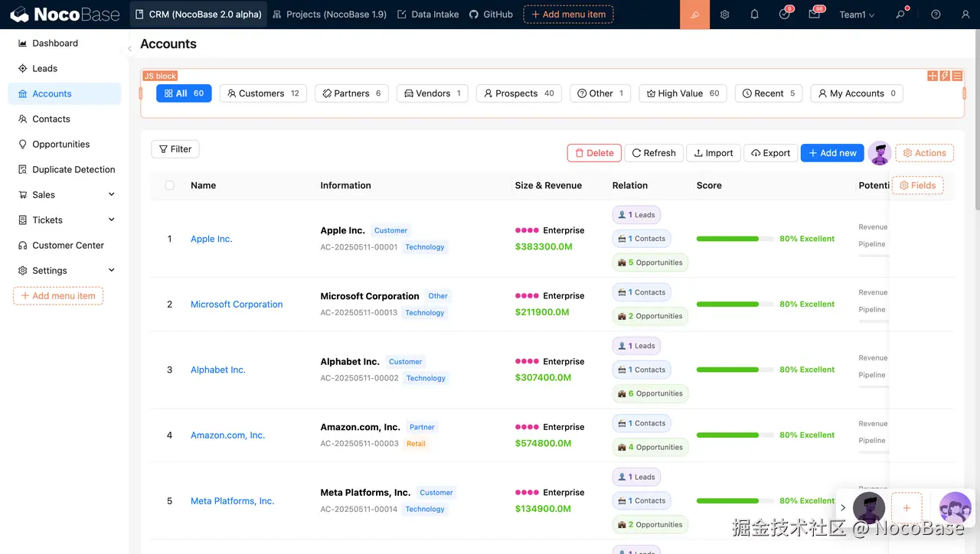The width and height of the screenshot is (980, 554).
Task: Open the Alphabet Inc. account link
Action: pos(218,370)
